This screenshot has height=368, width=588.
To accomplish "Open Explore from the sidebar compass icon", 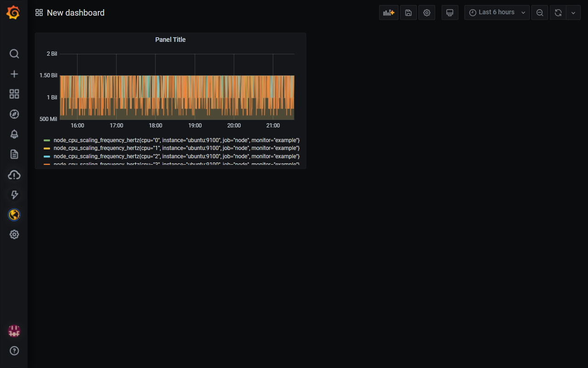I will click(14, 114).
